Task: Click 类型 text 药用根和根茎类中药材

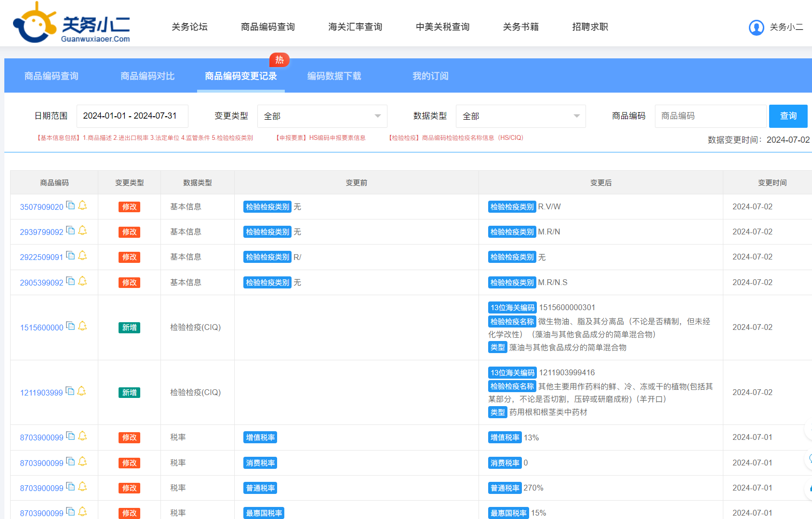Action: (x=548, y=412)
